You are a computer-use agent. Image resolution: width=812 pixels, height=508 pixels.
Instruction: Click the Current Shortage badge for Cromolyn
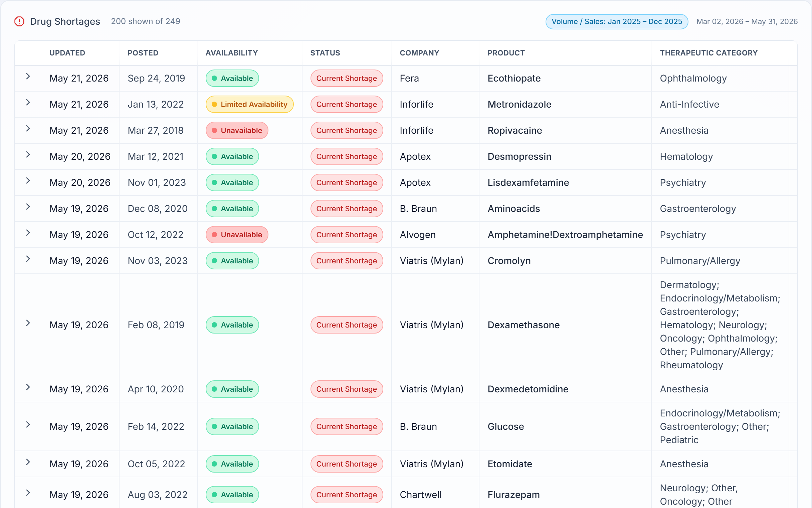pos(347,261)
